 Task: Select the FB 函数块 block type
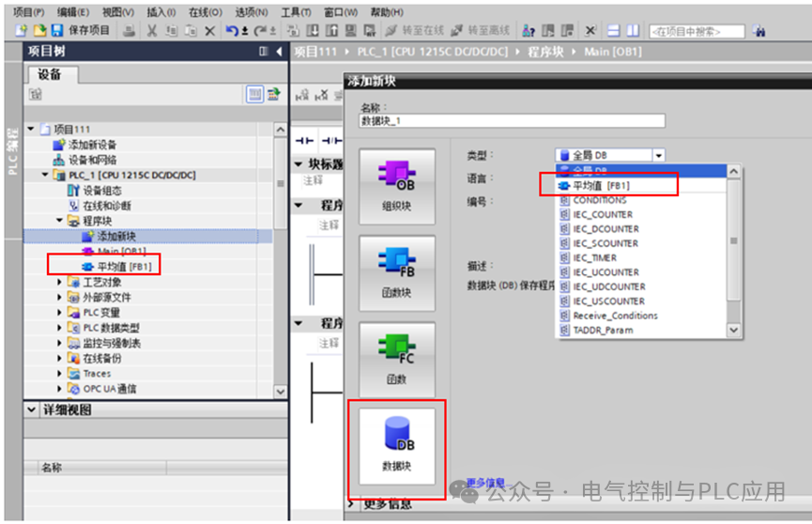click(397, 273)
